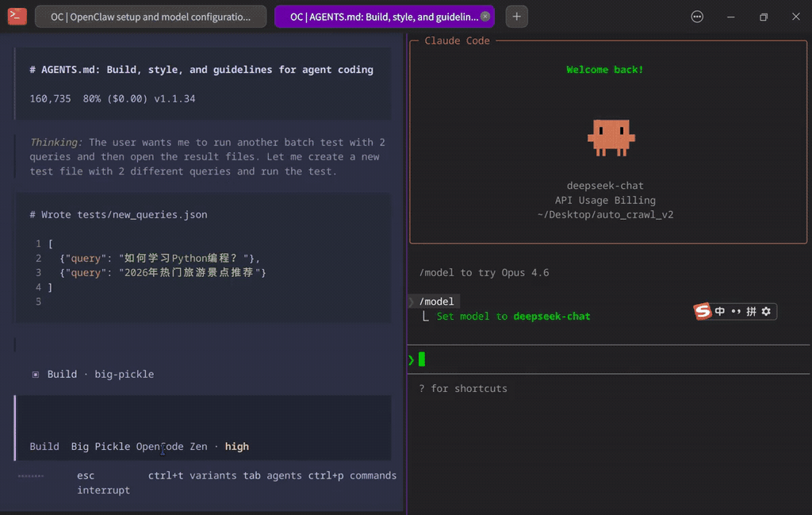
Task: Click the Python编程 query line
Action: click(x=159, y=258)
